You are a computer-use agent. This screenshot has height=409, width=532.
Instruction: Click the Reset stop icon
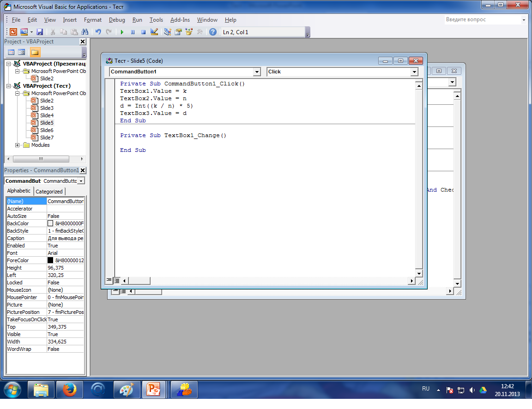pos(143,32)
